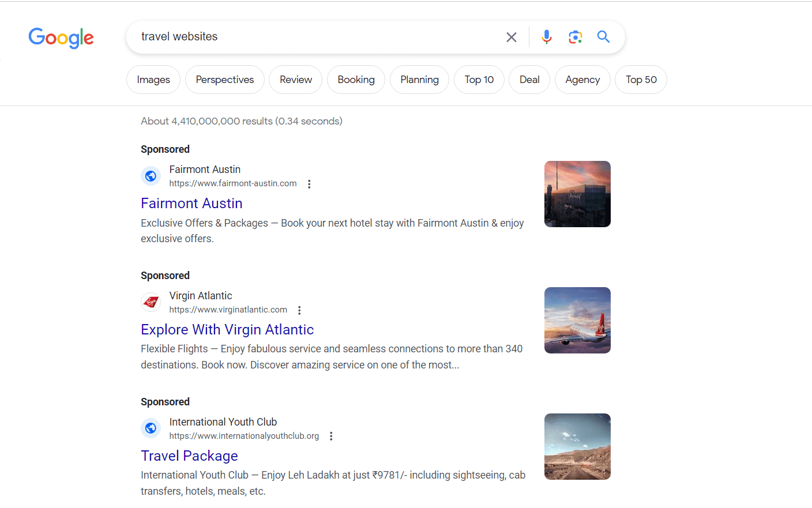812x508 pixels.
Task: Clear the search box with X icon
Action: pos(512,37)
